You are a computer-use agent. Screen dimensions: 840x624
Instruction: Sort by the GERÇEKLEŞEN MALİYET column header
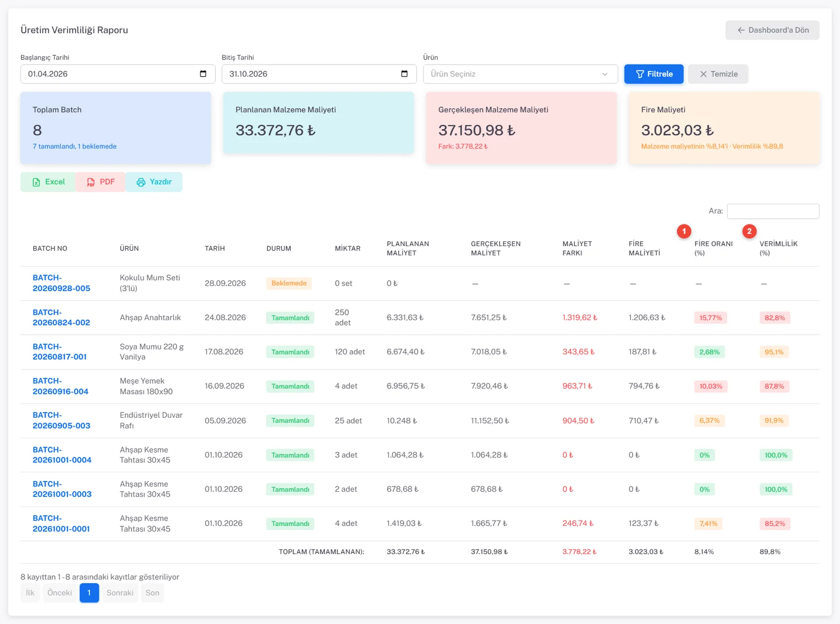[496, 248]
